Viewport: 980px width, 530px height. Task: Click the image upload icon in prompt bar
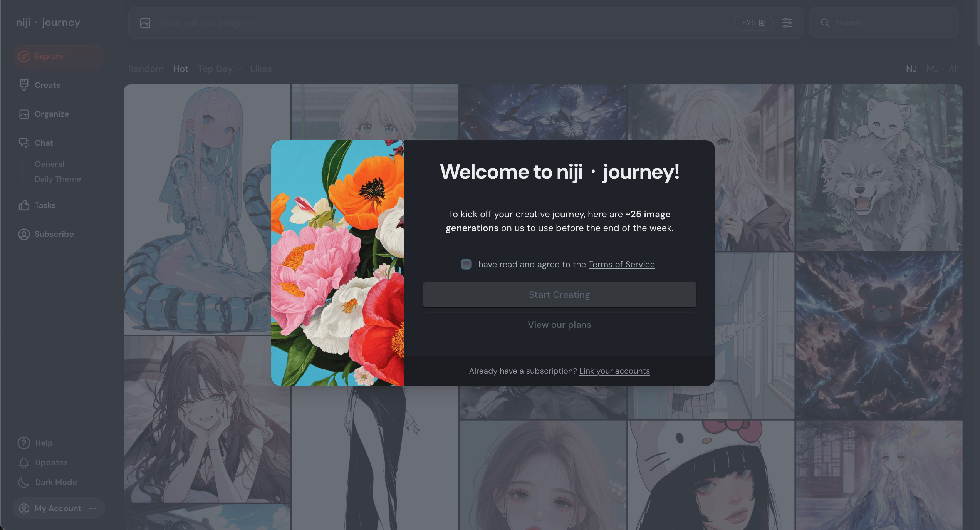click(x=145, y=23)
